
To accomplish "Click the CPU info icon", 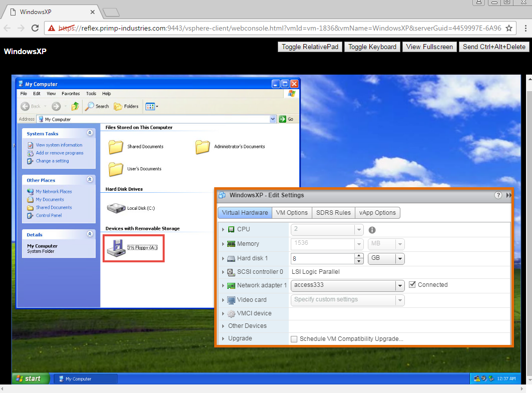I will tap(372, 230).
